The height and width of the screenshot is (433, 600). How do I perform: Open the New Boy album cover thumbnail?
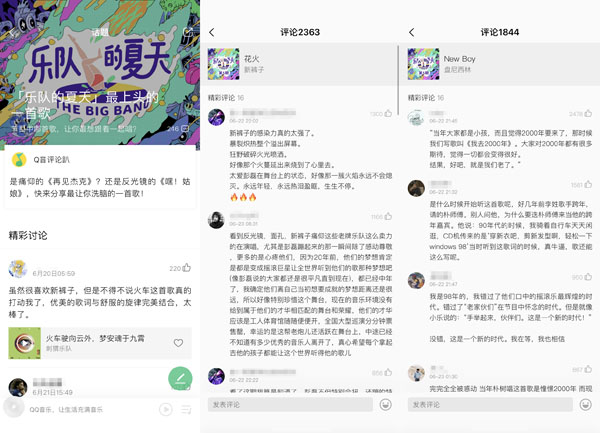point(423,64)
